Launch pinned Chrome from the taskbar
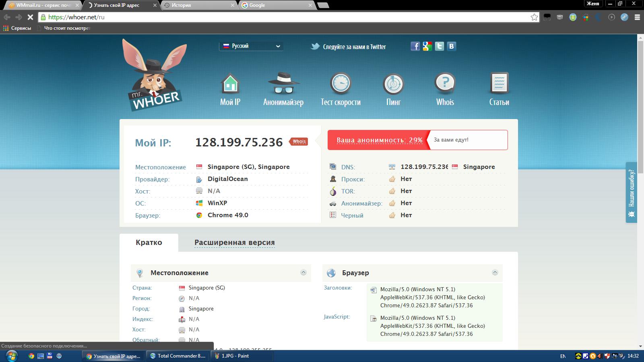644x362 pixels. [31, 356]
